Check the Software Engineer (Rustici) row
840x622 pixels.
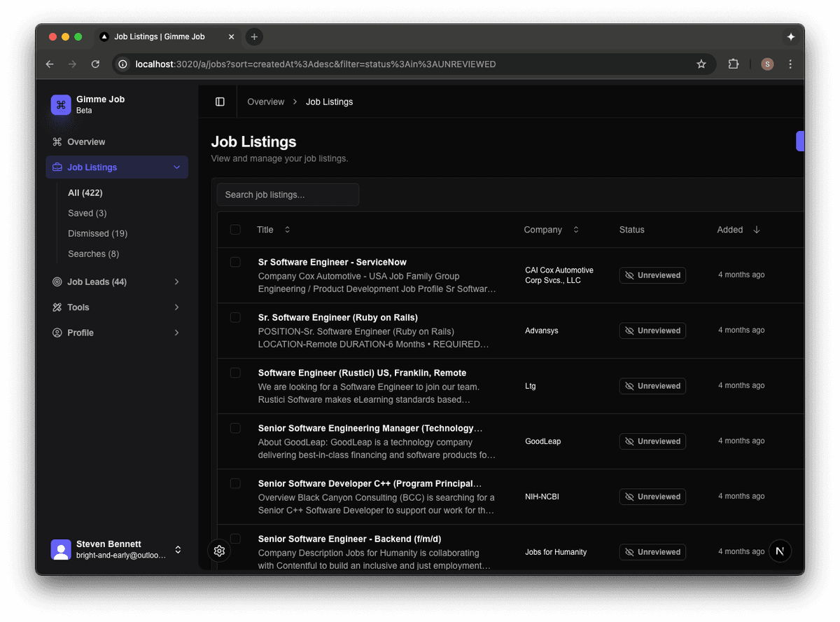pos(235,373)
